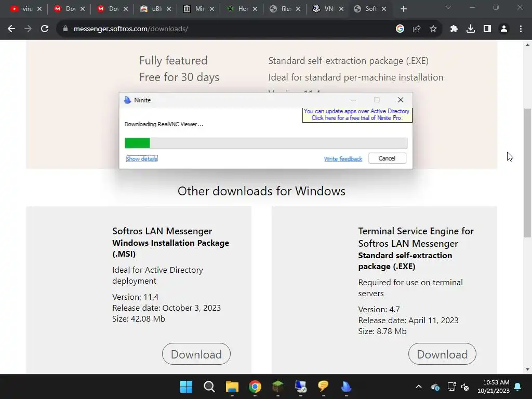532x399 pixels.
Task: Open the Ninite taskbar icon
Action: click(x=346, y=387)
